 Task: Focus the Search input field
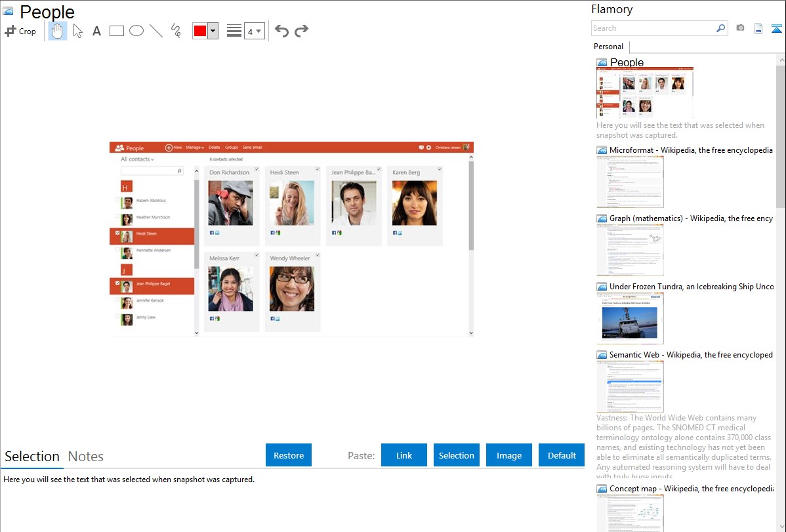(653, 28)
